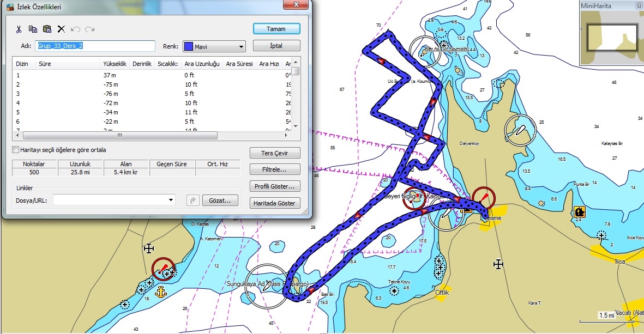Select track point row 3 with -76 m
The width and height of the screenshot is (644, 334).
(152, 94)
